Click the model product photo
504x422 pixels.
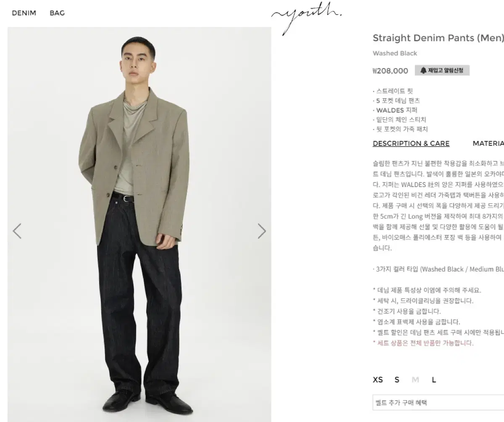pos(139,224)
